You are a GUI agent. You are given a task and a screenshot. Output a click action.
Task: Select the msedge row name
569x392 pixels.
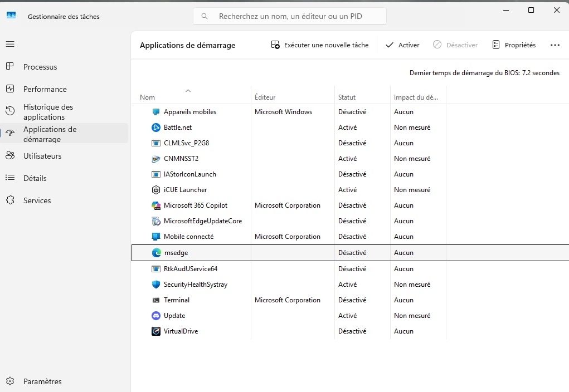pyautogui.click(x=176, y=253)
